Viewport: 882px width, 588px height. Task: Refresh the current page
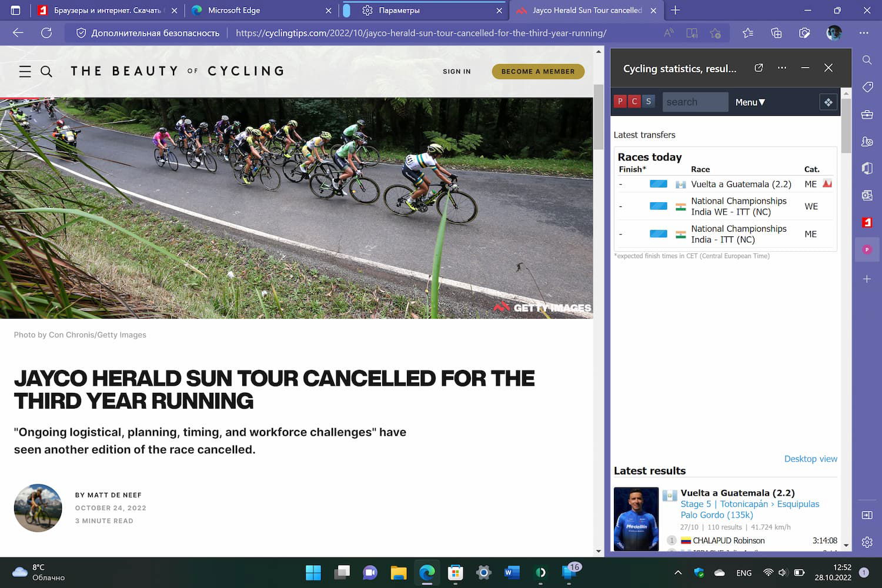click(x=46, y=33)
